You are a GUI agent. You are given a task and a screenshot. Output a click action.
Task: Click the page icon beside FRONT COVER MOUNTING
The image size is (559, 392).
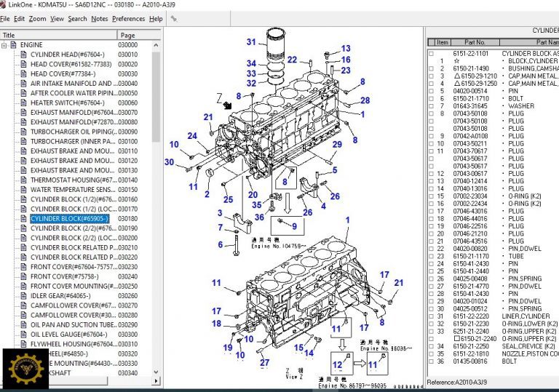(24, 286)
